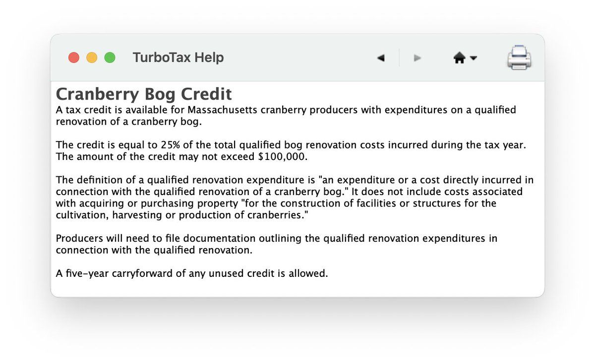Click "connection with the qualified renovation." in the documentation paragraph
The width and height of the screenshot is (595, 364).
[154, 250]
